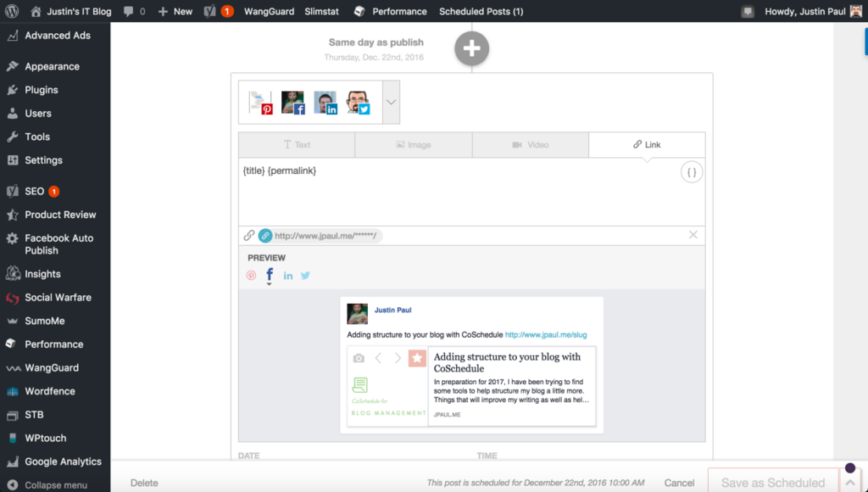Image resolution: width=868 pixels, height=492 pixels.
Task: Open Performance in the sidebar
Action: pos(55,344)
